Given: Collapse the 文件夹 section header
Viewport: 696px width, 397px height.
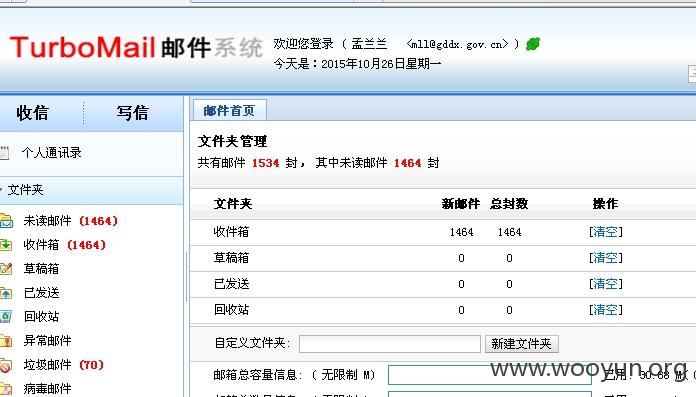Looking at the screenshot, I should click(25, 190).
